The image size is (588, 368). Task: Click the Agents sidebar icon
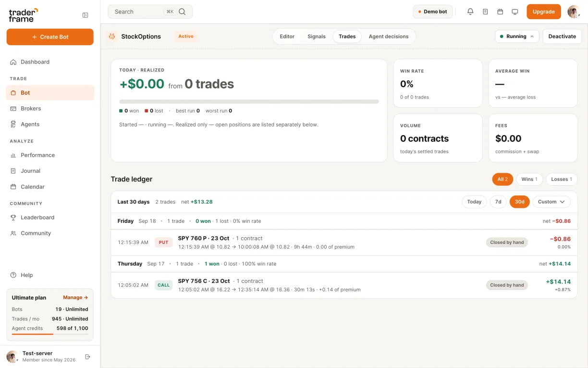pyautogui.click(x=13, y=124)
